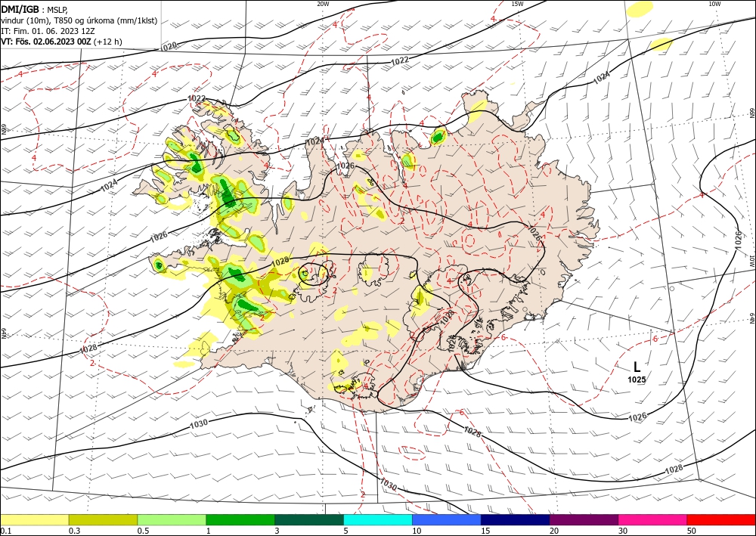The image size is (756, 536).
Task: Click the "1025" pressure value under L
Action: (637, 380)
